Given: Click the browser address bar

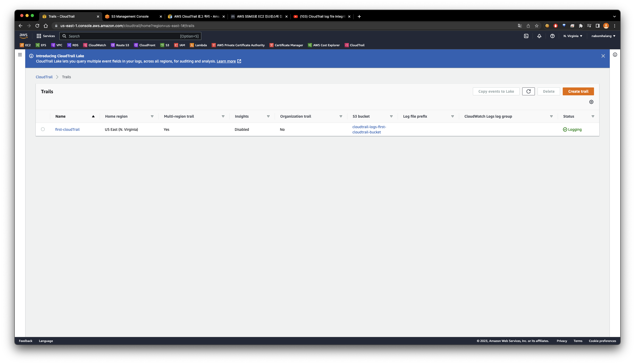Looking at the screenshot, I should click(284, 26).
